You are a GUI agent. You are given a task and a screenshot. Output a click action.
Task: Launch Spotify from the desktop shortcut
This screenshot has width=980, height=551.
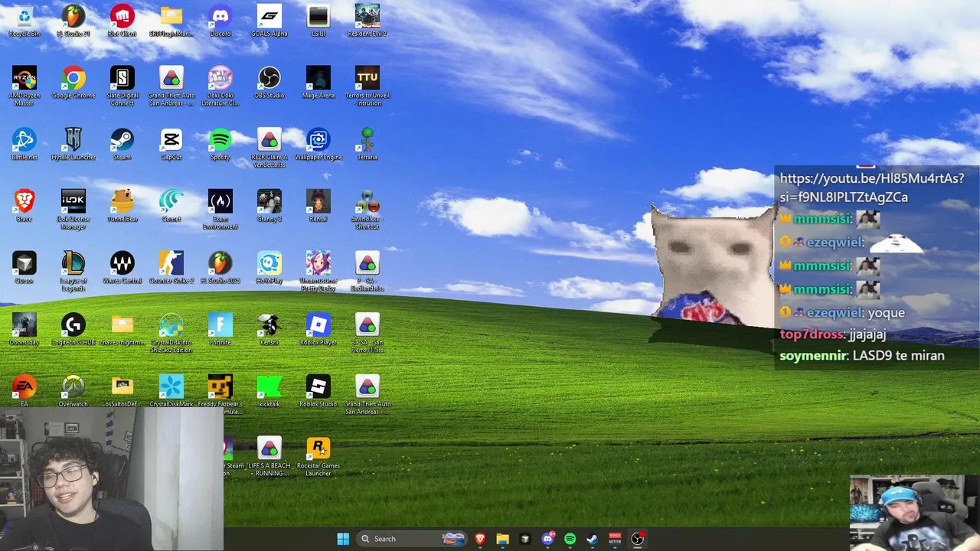tap(220, 145)
